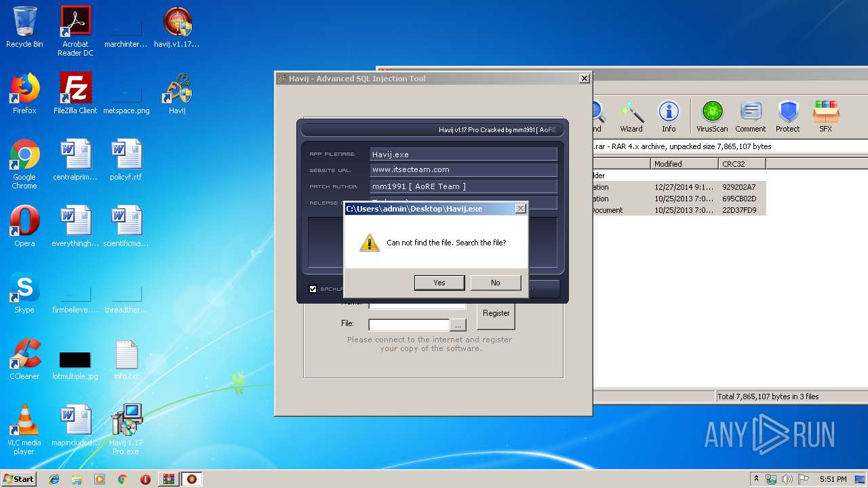Click the Wizard icon in WinRAR toolbar
Viewport: 868px width, 488px height.
tap(631, 117)
